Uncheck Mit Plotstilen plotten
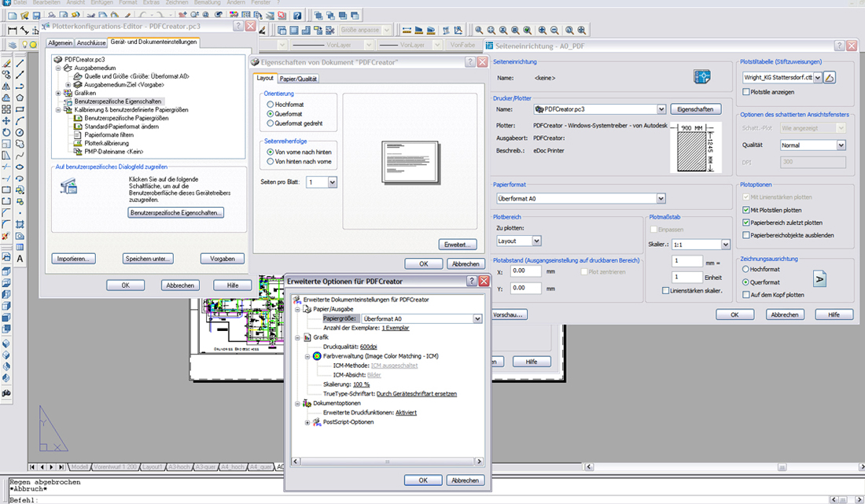 (745, 210)
